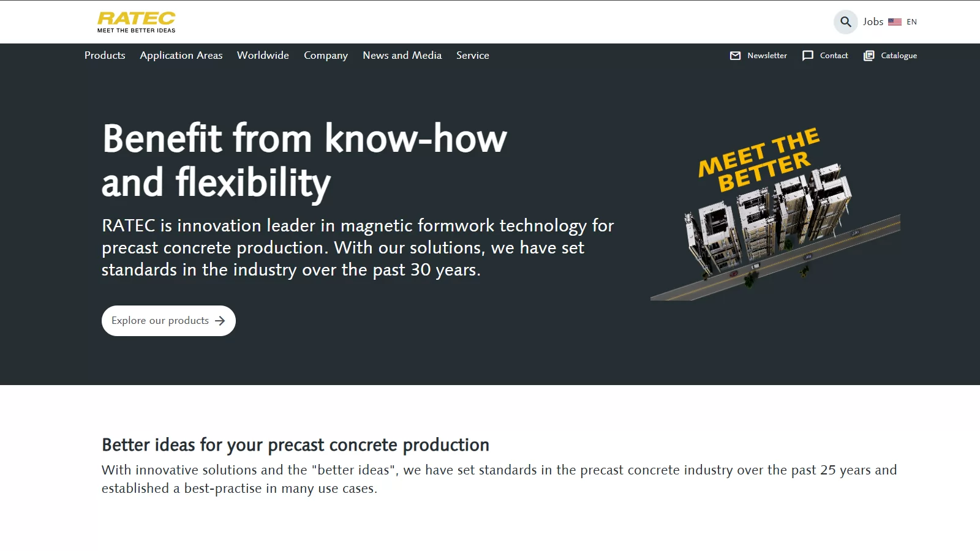Expand the Products menu
This screenshot has height=551, width=980.
tap(105, 55)
